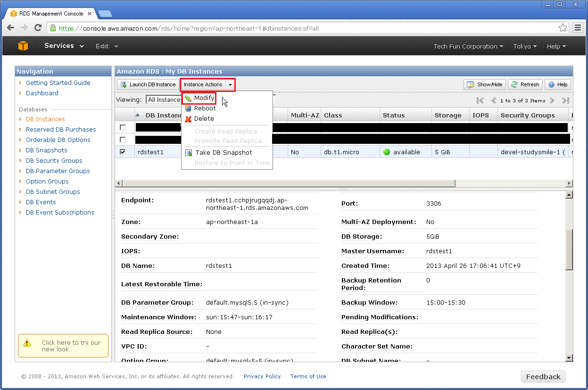Bookmark this page with the star icon

[x=563, y=28]
